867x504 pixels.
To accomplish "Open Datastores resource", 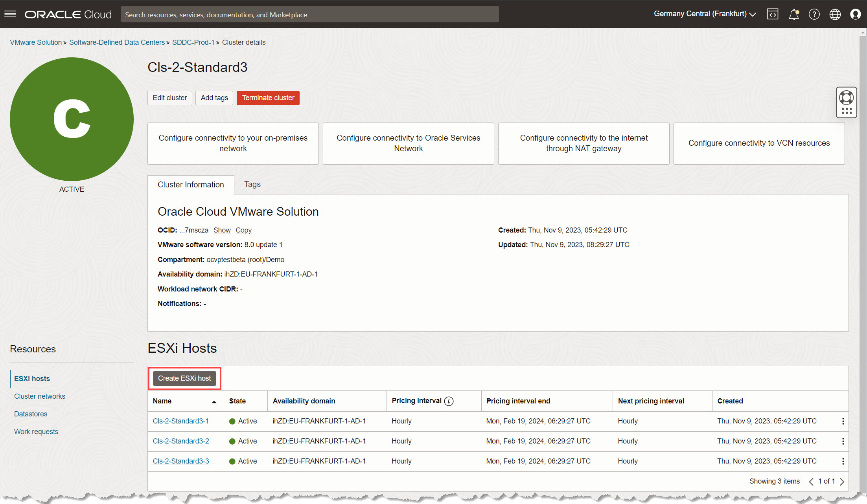I will pos(31,414).
